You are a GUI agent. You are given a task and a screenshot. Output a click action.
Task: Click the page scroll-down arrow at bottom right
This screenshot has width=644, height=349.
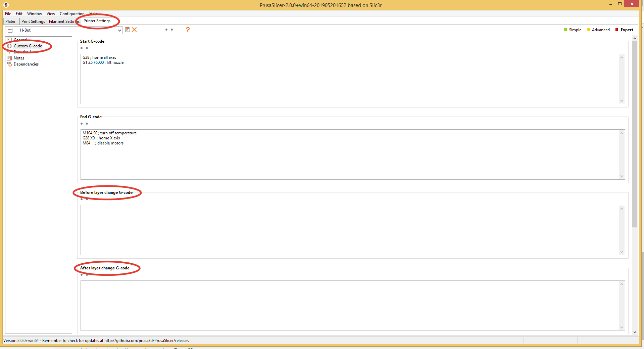pyautogui.click(x=635, y=332)
